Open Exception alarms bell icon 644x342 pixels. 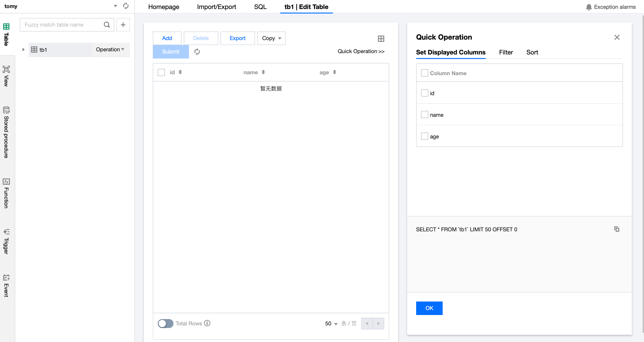588,7
